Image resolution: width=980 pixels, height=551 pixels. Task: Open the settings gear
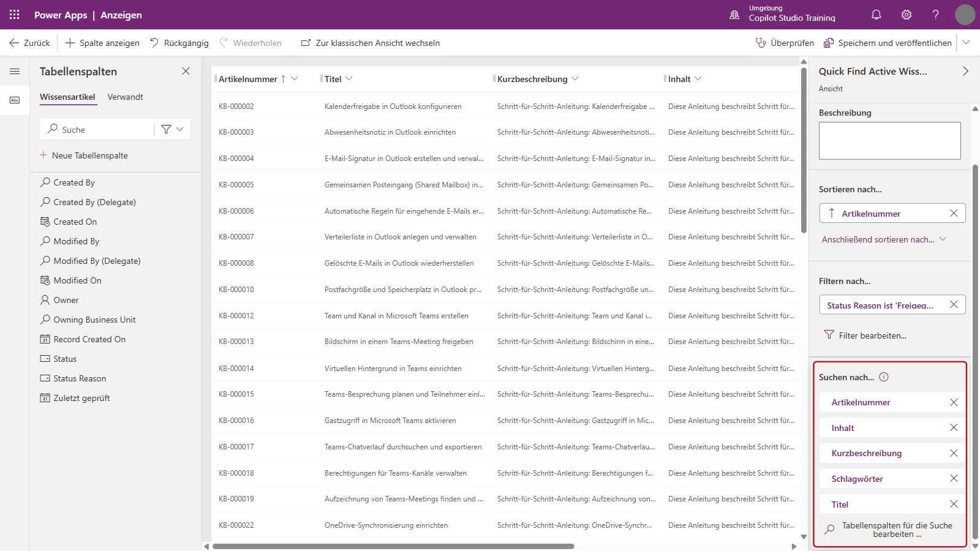(907, 15)
